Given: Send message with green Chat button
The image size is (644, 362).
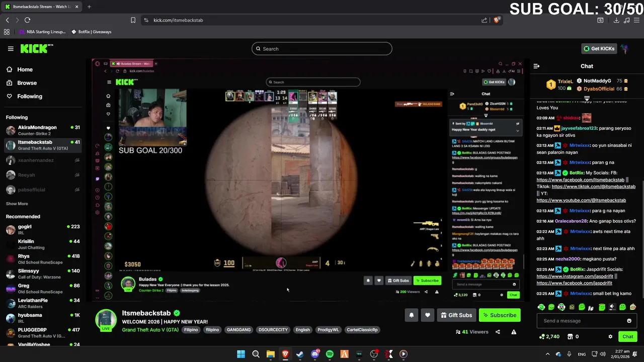Looking at the screenshot, I should (x=627, y=337).
